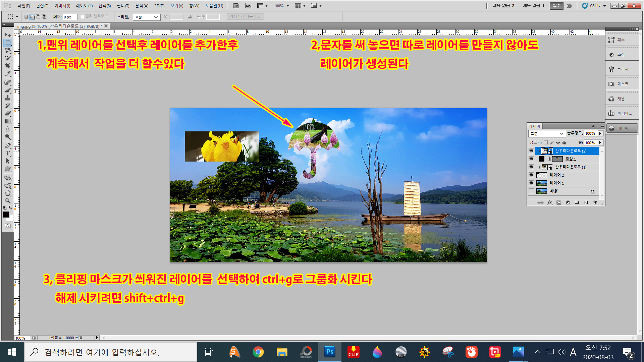Launch Adobe Bridge from top bar
The width and height of the screenshot is (644, 362).
pyautogui.click(x=236, y=6)
